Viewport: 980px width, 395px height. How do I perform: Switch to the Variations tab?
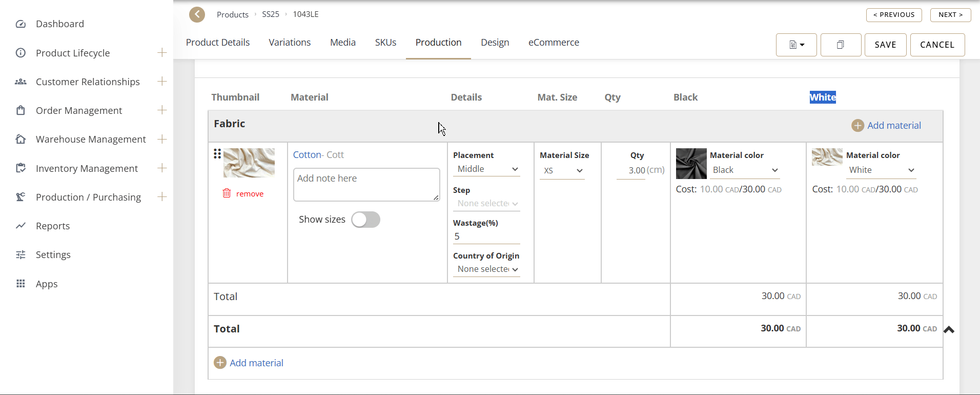coord(290,43)
